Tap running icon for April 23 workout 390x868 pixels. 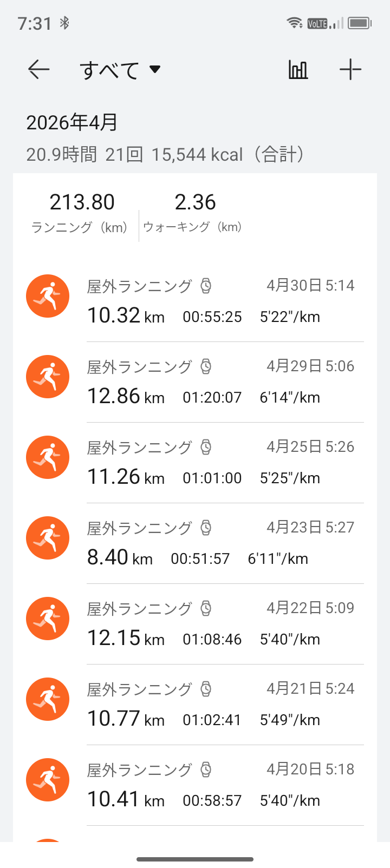[x=48, y=538]
